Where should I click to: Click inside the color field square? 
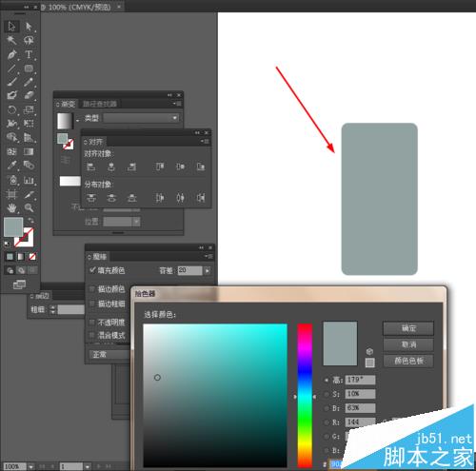(x=215, y=395)
